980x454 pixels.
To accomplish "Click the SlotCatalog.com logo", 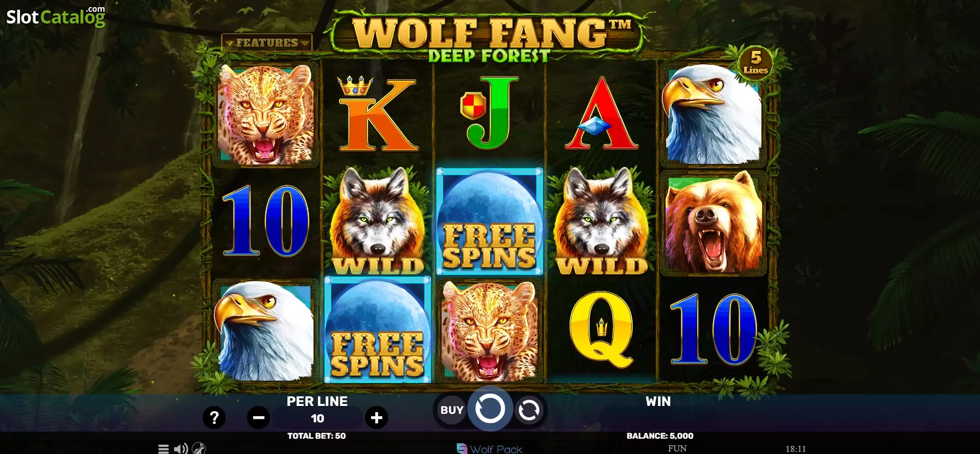I will click(56, 16).
